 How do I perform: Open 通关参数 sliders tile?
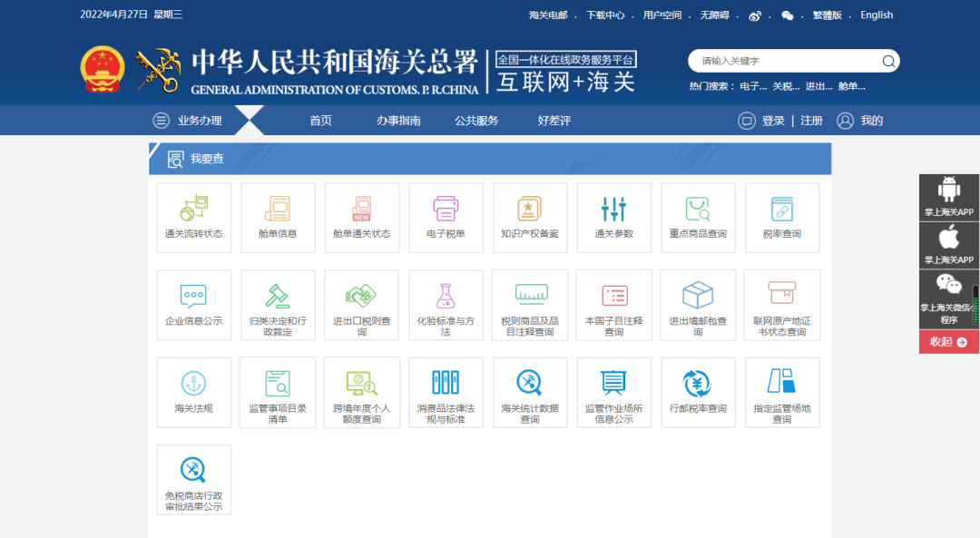click(x=613, y=218)
